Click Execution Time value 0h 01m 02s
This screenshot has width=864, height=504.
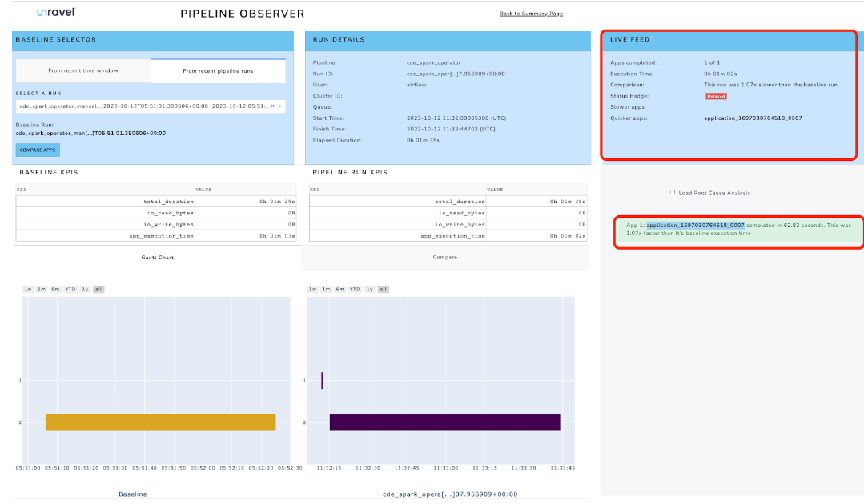[720, 74]
